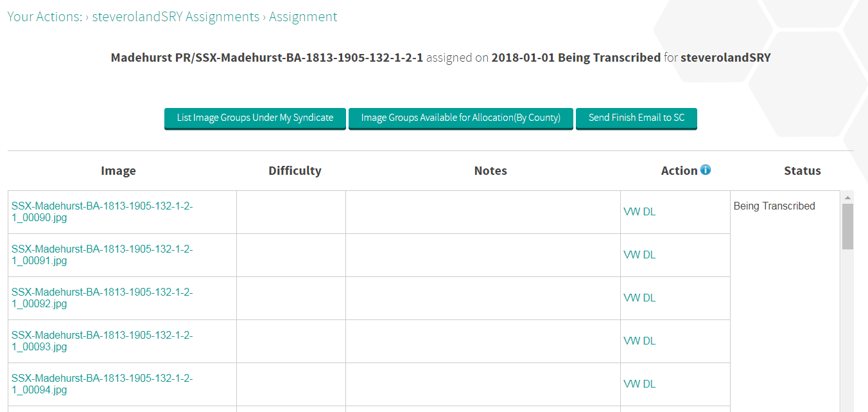
Task: Click VW for image 1_00094.jpg
Action: pyautogui.click(x=632, y=384)
